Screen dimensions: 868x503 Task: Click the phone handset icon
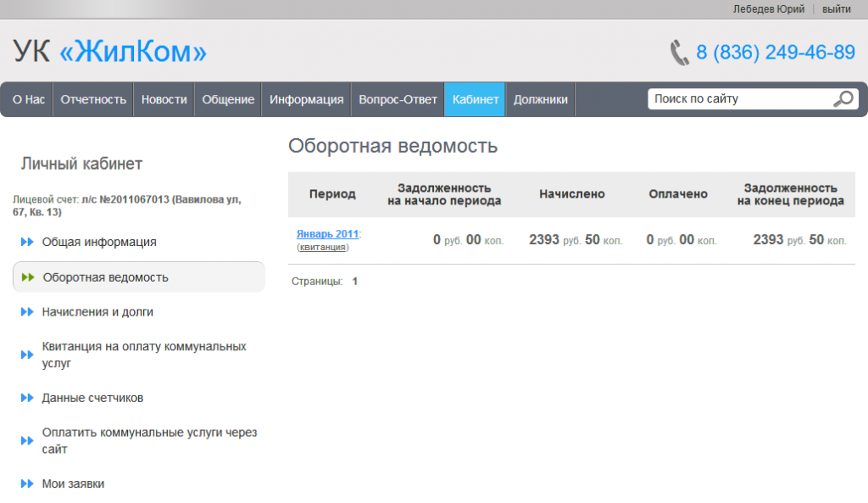[x=679, y=53]
